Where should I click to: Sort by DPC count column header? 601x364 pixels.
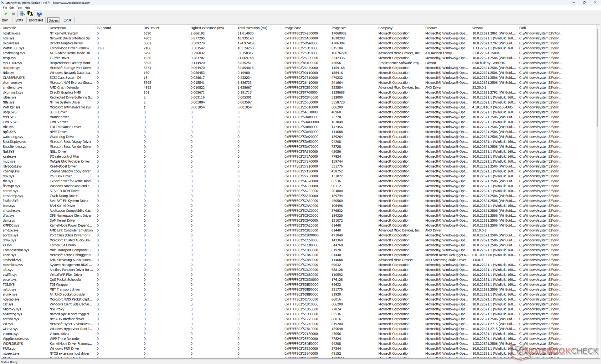click(152, 28)
